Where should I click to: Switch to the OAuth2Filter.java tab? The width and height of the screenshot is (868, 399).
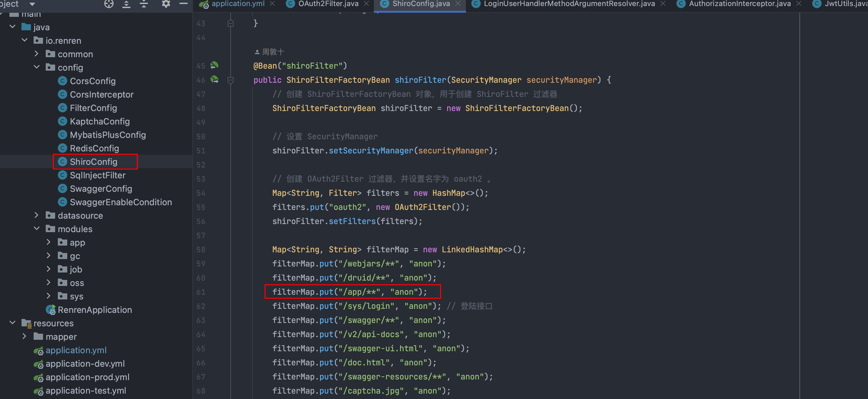pos(328,4)
